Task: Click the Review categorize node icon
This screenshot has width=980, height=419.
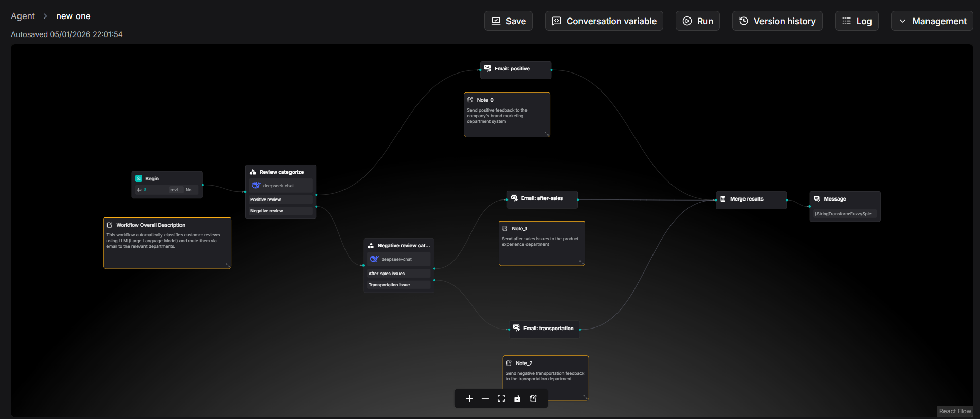Action: [x=253, y=172]
